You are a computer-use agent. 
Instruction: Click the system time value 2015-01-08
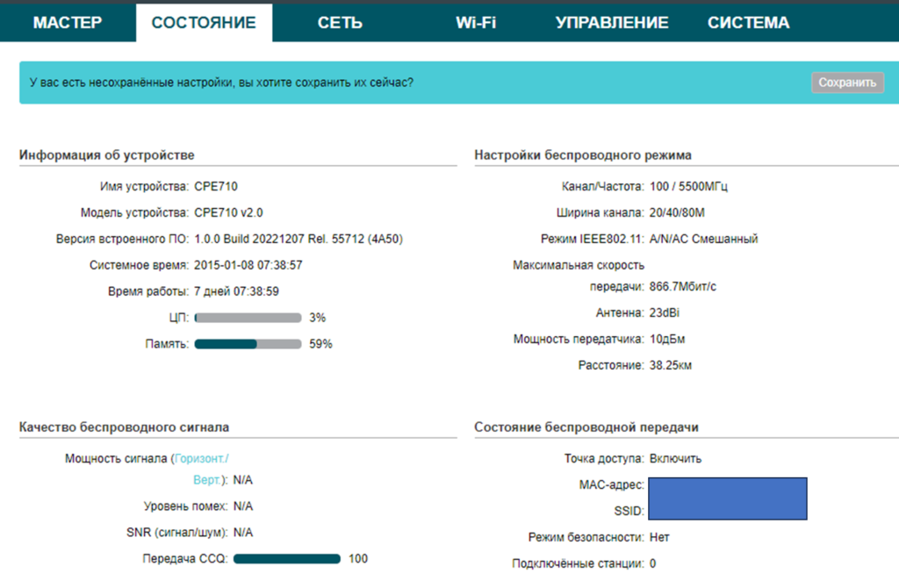coord(248,265)
